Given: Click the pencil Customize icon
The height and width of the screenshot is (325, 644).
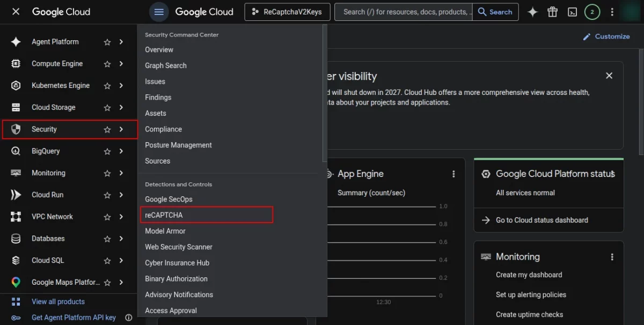Looking at the screenshot, I should (x=587, y=36).
